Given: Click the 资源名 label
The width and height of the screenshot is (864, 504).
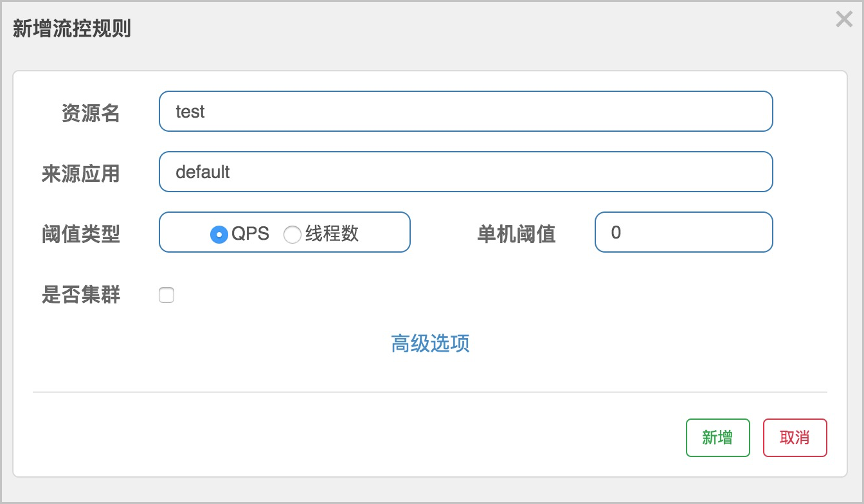Looking at the screenshot, I should click(91, 113).
